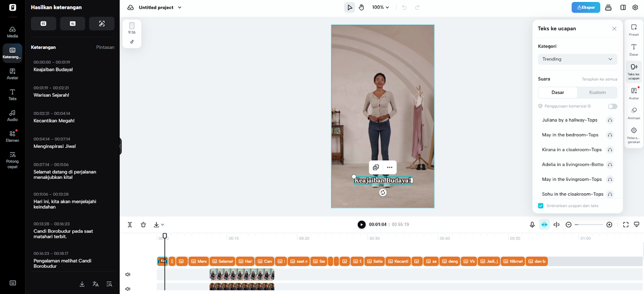Preview Kirana in a cloakroom voice
644x294 pixels.
[610, 150]
